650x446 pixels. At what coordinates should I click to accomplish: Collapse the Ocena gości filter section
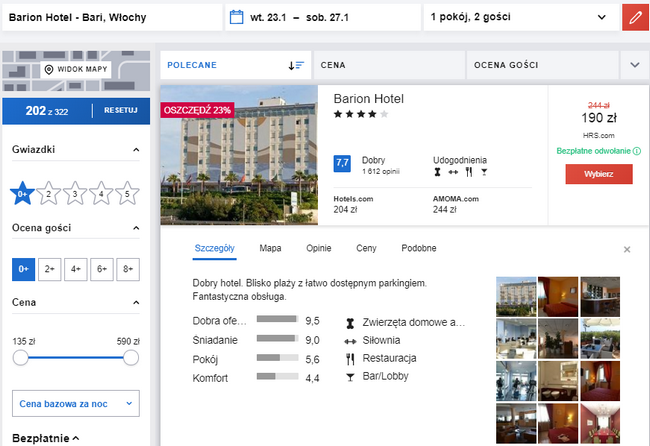coord(136,228)
